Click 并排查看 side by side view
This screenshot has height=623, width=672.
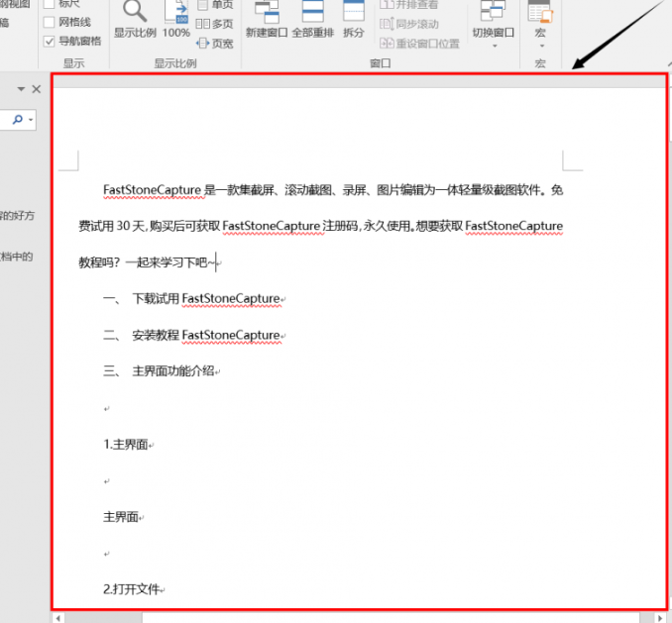pos(409,4)
